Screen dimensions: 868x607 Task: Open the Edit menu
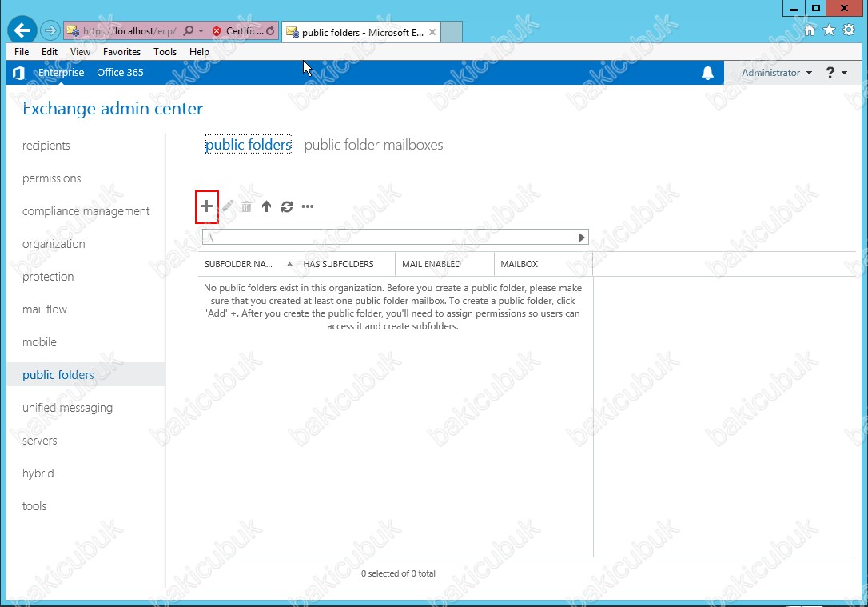point(50,51)
